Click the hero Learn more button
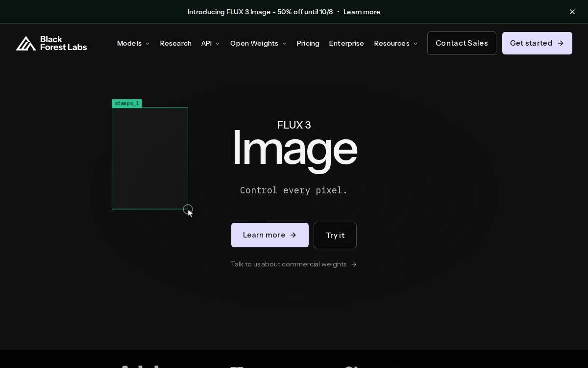This screenshot has width=588, height=368. 270,235
